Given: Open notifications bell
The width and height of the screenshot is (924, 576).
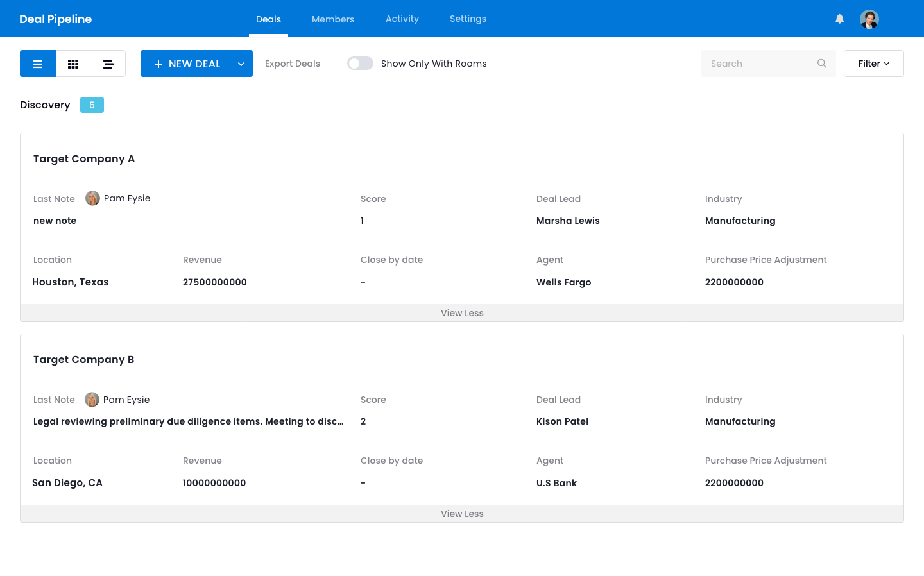Looking at the screenshot, I should [839, 19].
